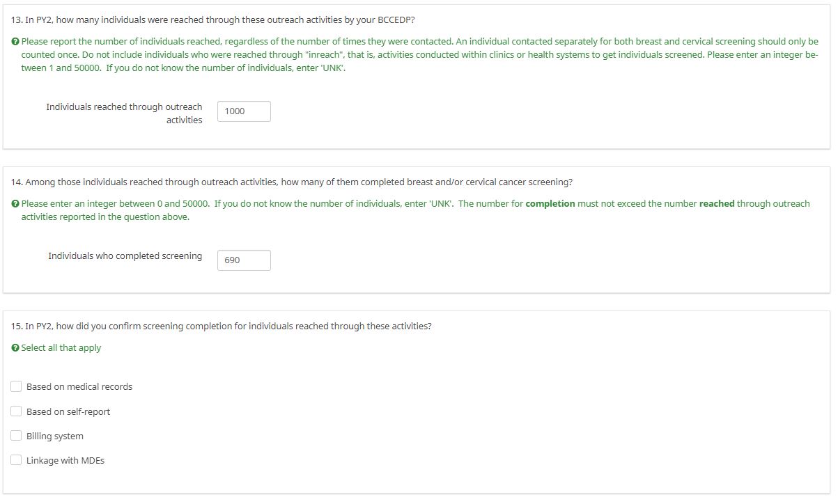838x504 pixels.
Task: Click the "Based on self-report" label text
Action: pyautogui.click(x=68, y=412)
